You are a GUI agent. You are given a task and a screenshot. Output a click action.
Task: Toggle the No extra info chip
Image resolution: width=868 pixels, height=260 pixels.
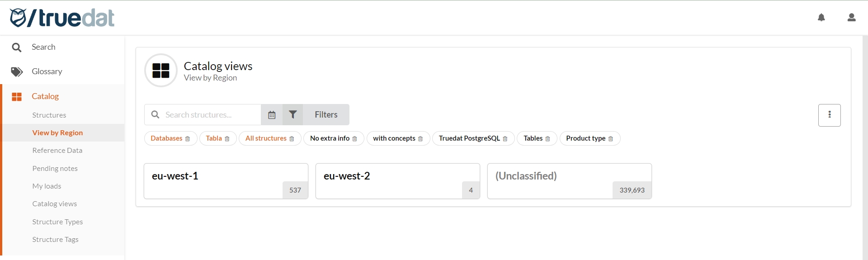click(330, 138)
